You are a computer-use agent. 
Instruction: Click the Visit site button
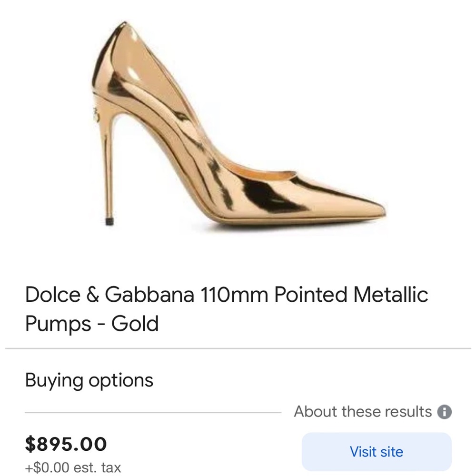click(x=377, y=451)
